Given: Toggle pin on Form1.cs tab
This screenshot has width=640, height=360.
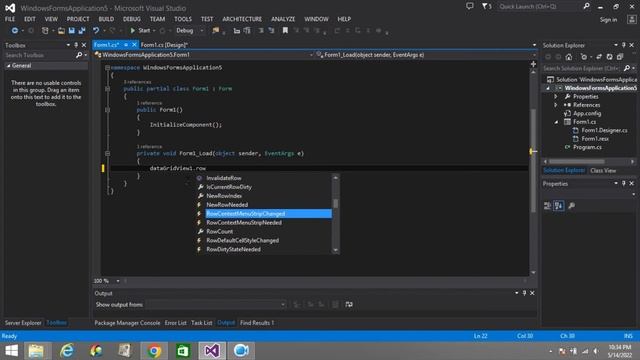Looking at the screenshot, I should point(126,45).
